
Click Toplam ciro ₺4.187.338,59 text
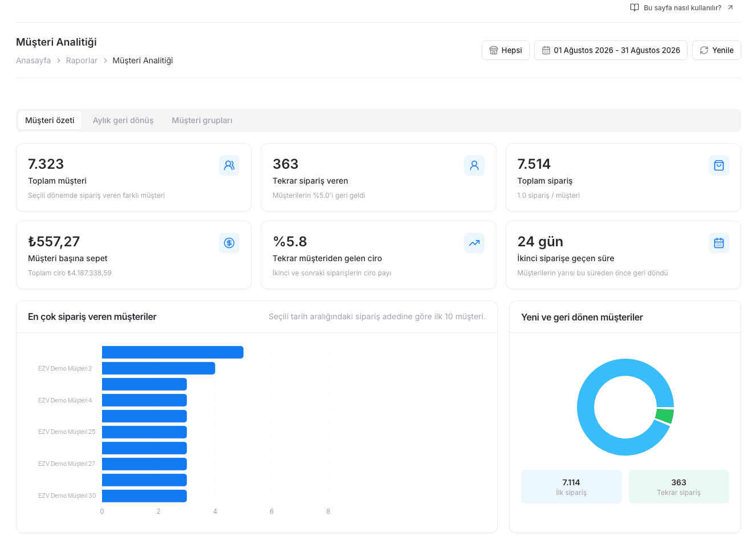coord(70,273)
